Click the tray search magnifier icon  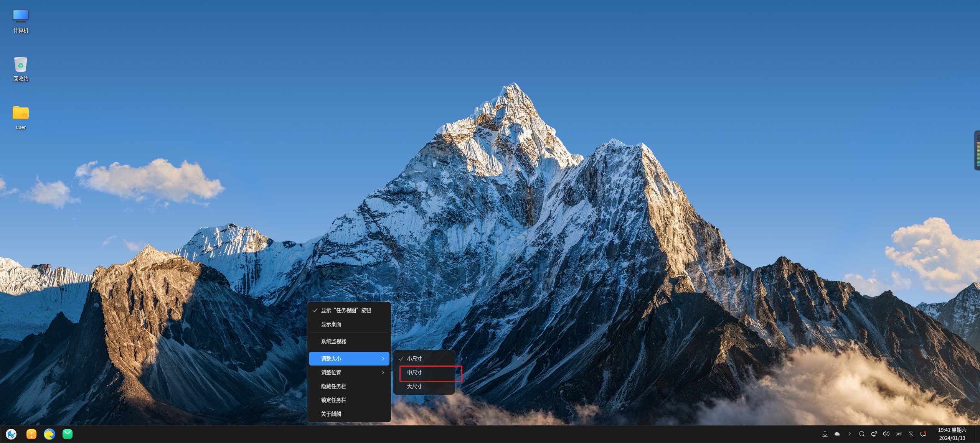[x=861, y=434]
